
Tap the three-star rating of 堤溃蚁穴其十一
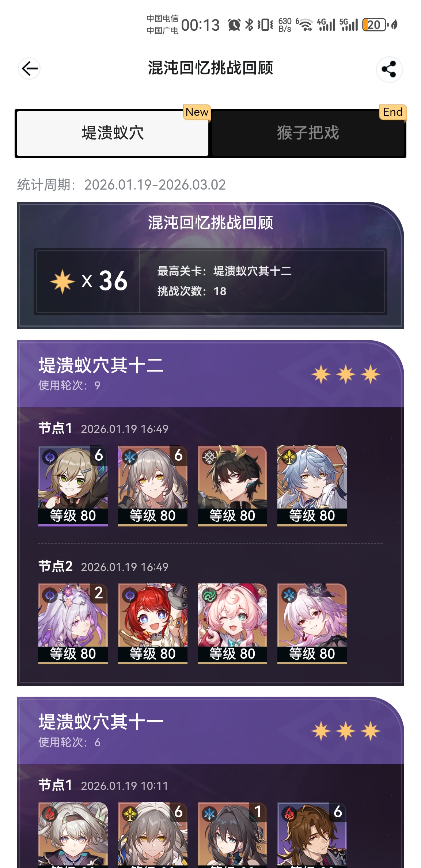tap(346, 731)
